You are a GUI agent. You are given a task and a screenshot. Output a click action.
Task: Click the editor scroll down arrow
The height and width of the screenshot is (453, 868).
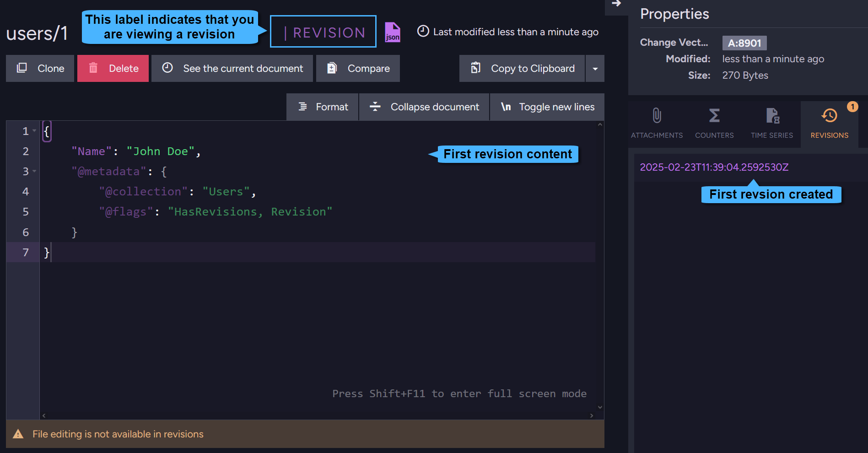pos(600,407)
